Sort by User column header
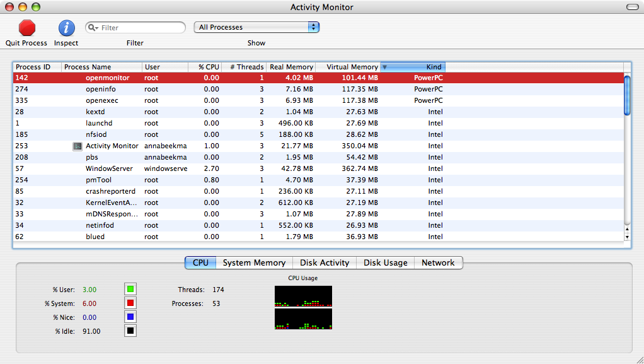The image size is (644, 364). coord(165,67)
